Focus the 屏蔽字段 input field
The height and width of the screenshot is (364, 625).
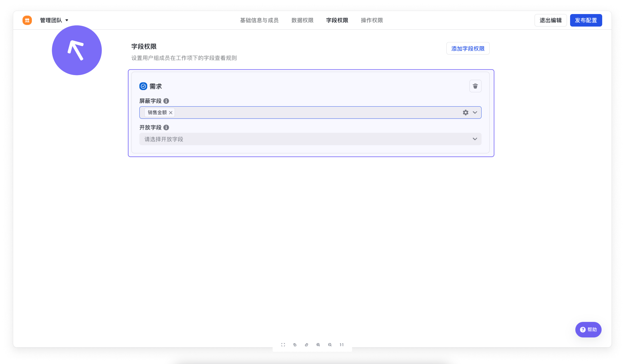[310, 112]
